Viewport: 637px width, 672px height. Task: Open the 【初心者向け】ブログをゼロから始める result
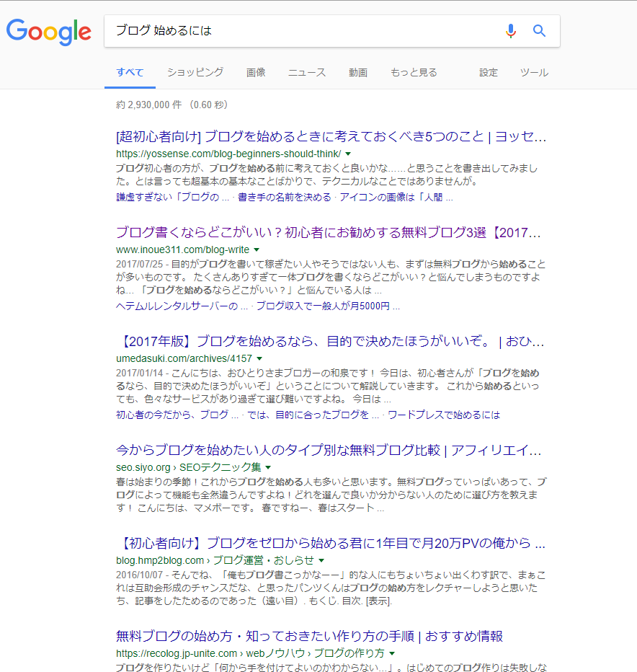click(330, 544)
